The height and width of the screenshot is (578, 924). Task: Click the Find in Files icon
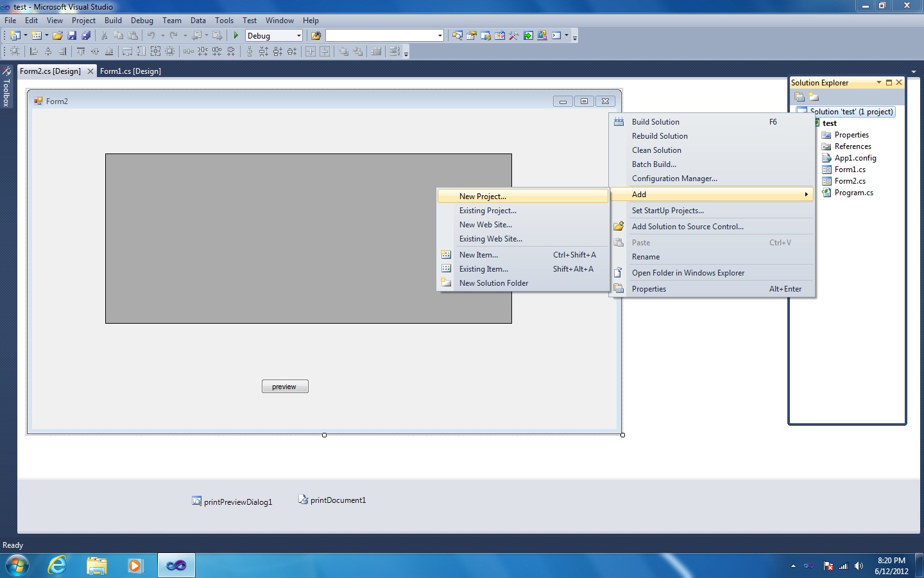pyautogui.click(x=316, y=36)
